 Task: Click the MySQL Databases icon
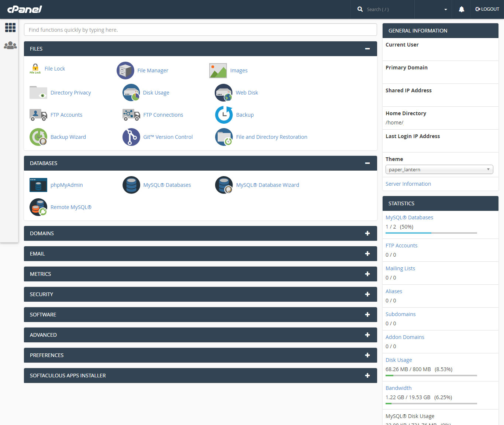[131, 185]
